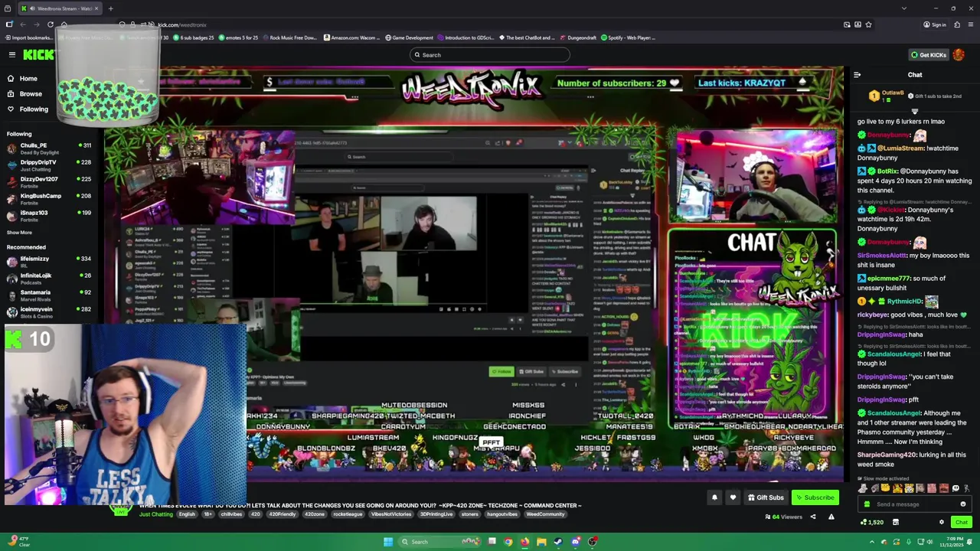This screenshot has height=551, width=980.
Task: Open InfiniteLojik recommended channel
Action: tap(49, 278)
